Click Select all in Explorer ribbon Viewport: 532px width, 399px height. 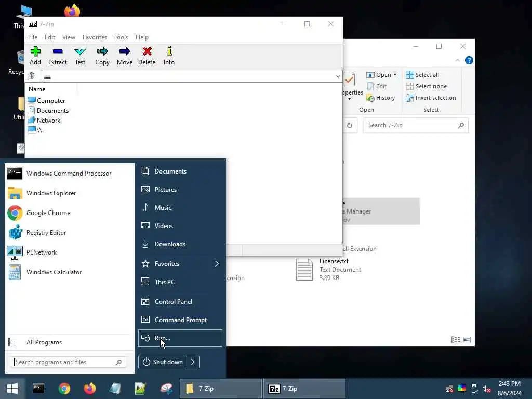point(422,75)
